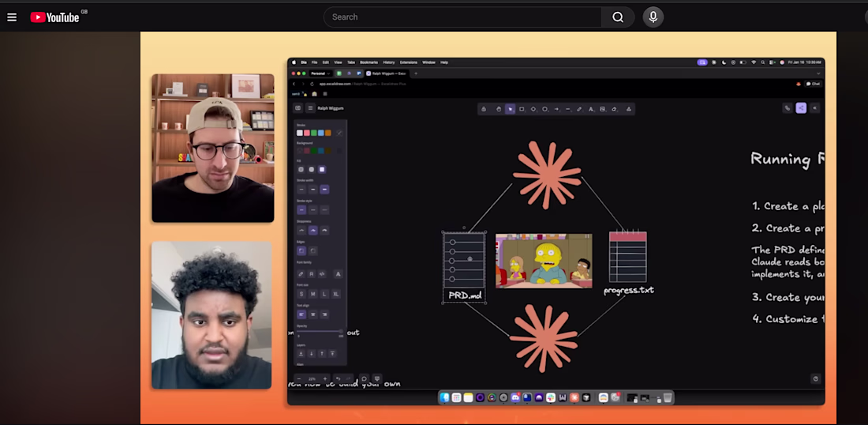The image size is (868, 425).
Task: Set font size to XL
Action: [336, 294]
